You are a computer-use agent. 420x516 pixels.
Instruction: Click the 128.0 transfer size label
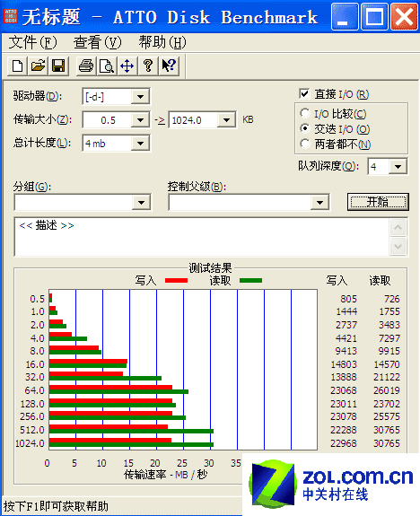(x=32, y=404)
